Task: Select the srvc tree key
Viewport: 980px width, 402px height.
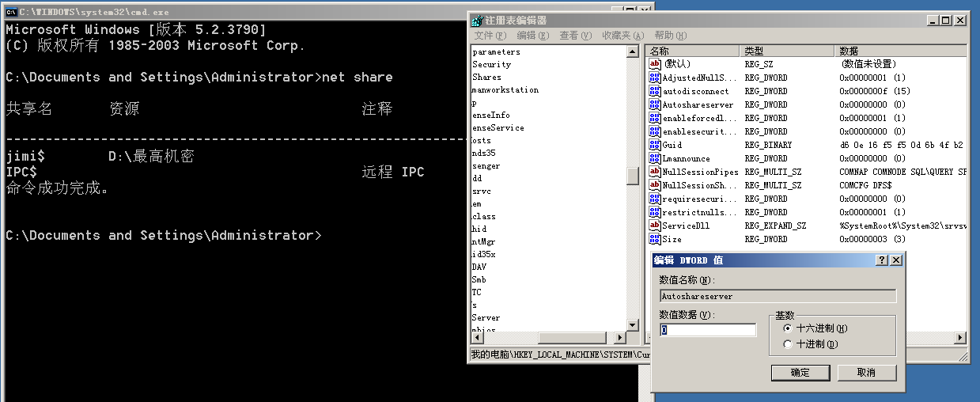Action: pyautogui.click(x=481, y=191)
